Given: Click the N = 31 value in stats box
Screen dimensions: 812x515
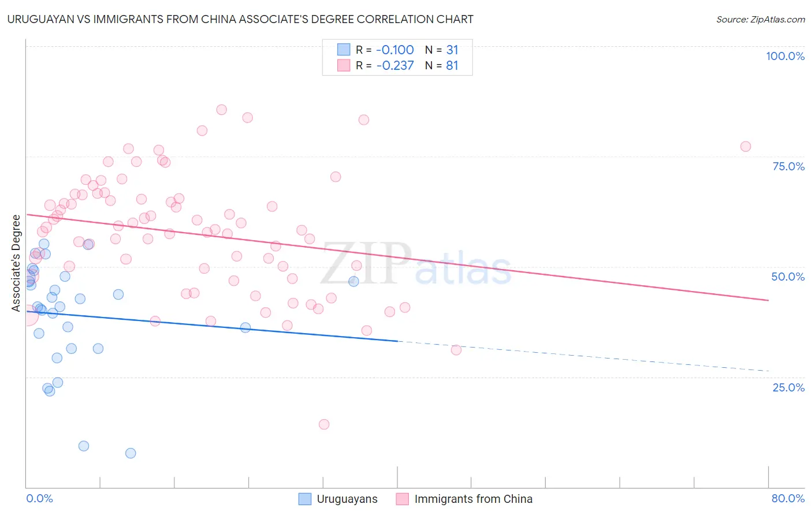Looking at the screenshot, I should pyautogui.click(x=442, y=50).
